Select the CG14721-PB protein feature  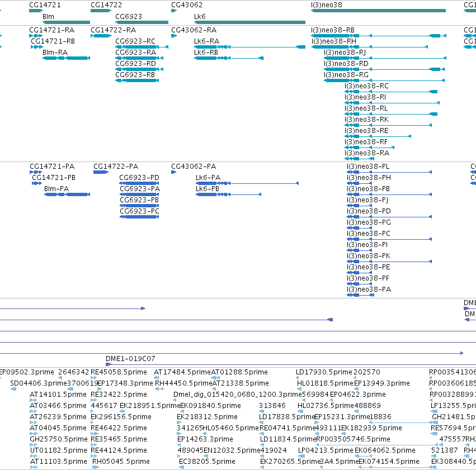pyautogui.click(x=37, y=183)
